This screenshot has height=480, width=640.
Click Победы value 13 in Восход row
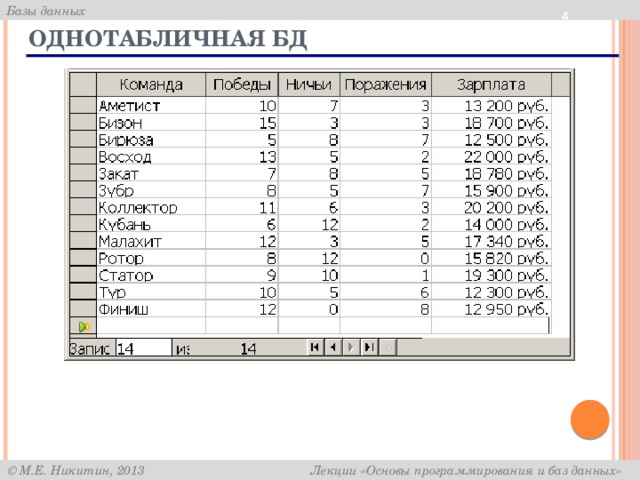[x=242, y=157]
